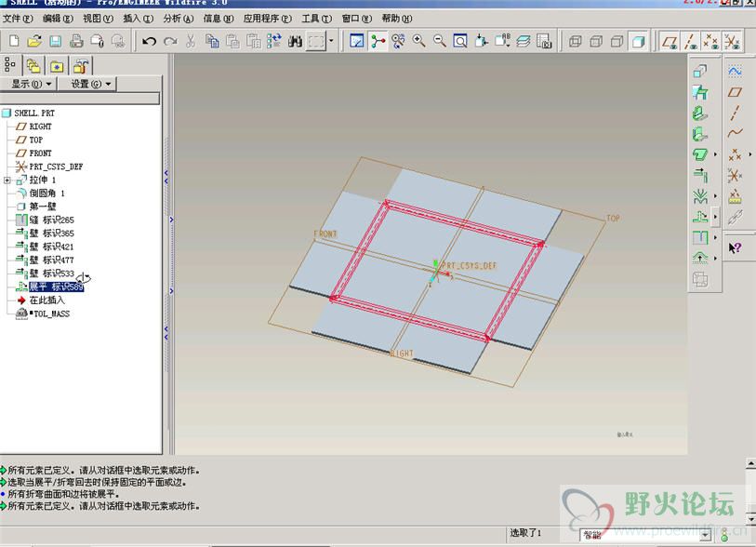Create a new file with the blank page icon
The height and width of the screenshot is (547, 756).
click(x=14, y=41)
